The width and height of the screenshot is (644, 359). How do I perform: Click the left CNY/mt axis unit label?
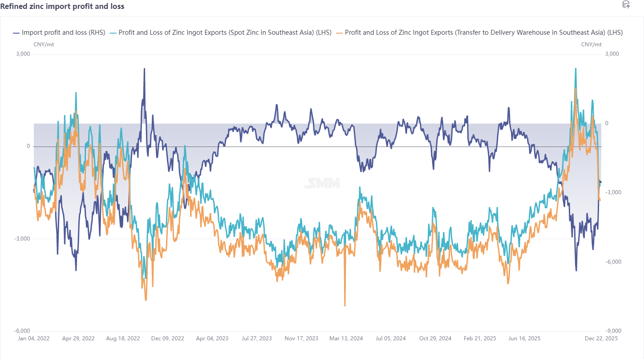[x=44, y=45]
